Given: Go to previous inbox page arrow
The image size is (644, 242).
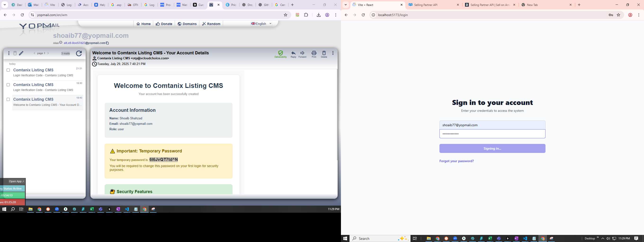Looking at the screenshot, I should pos(35,53).
